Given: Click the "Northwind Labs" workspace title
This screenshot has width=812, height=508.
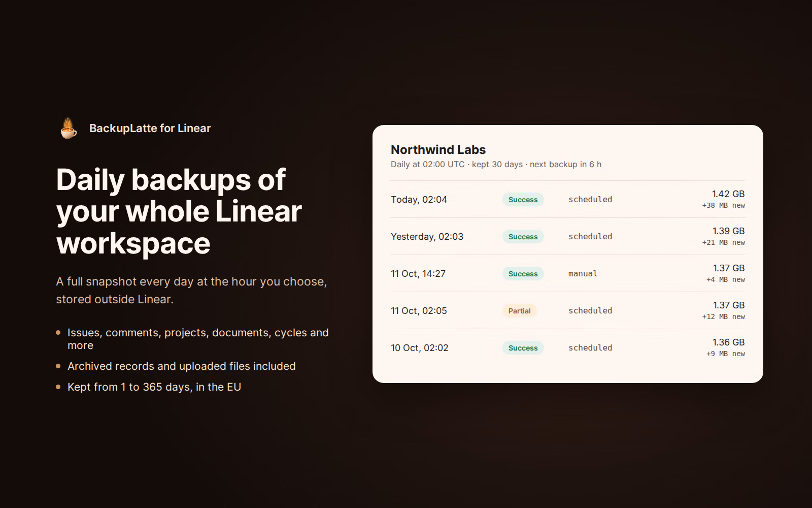Looking at the screenshot, I should (438, 150).
